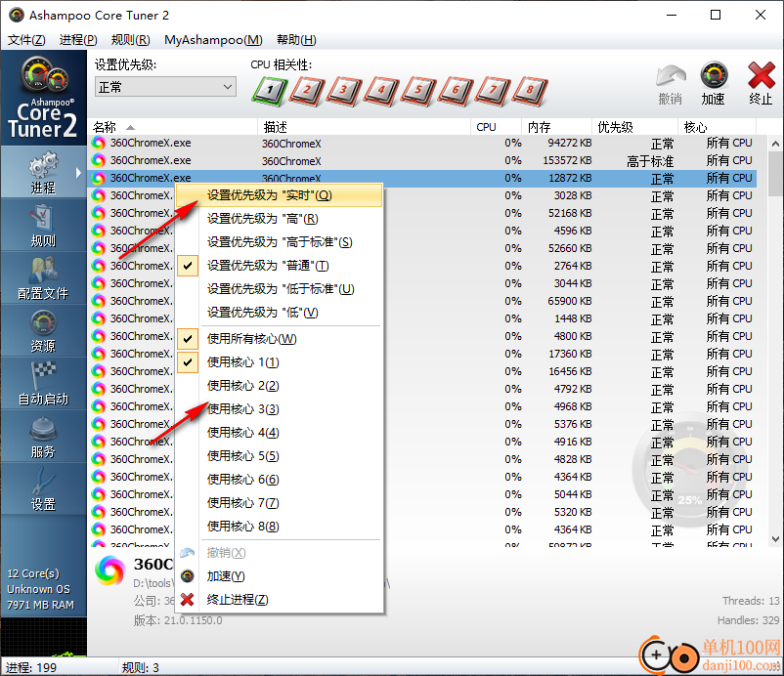Open the 进程(P) menu
The width and height of the screenshot is (784, 676).
coord(78,40)
